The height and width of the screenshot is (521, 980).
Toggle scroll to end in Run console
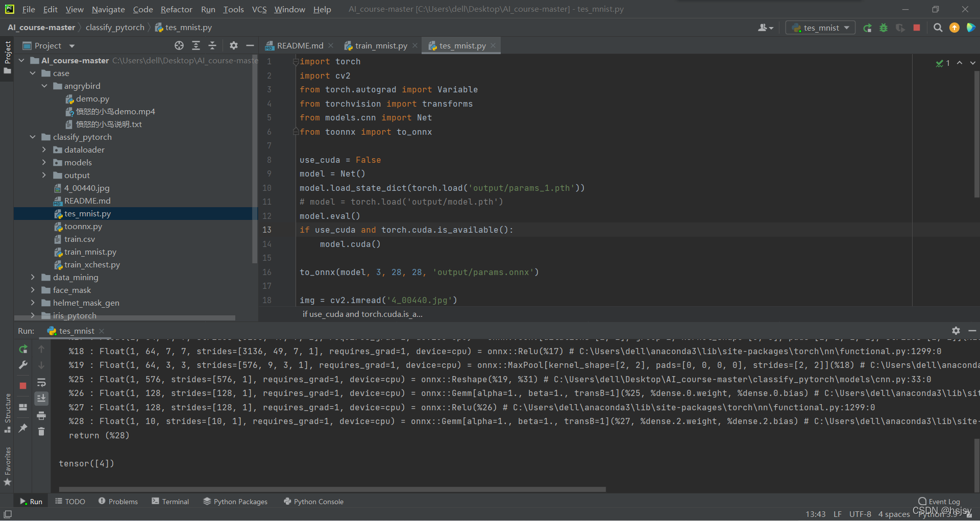[x=41, y=398]
